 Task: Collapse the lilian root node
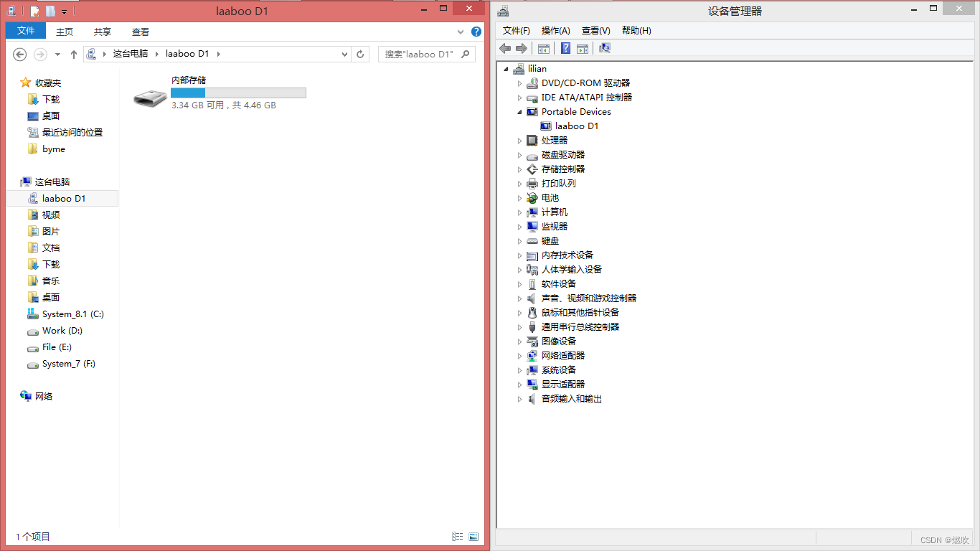(506, 69)
